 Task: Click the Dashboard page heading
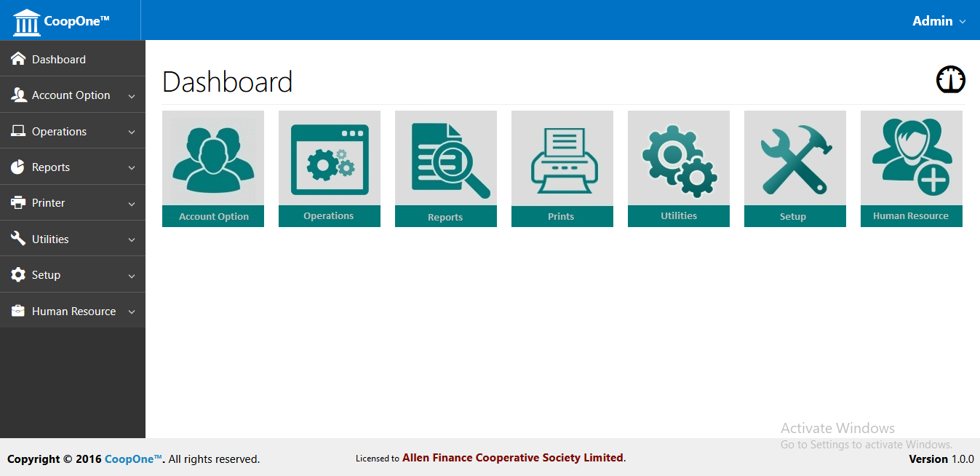[x=228, y=82]
